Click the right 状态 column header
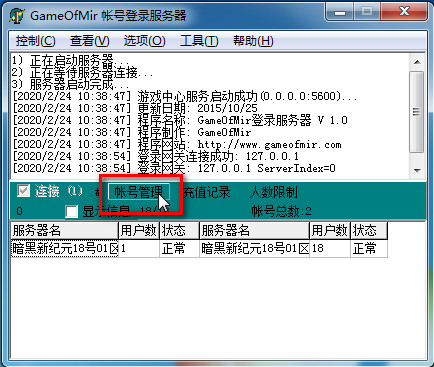The image size is (434, 367). click(x=369, y=230)
